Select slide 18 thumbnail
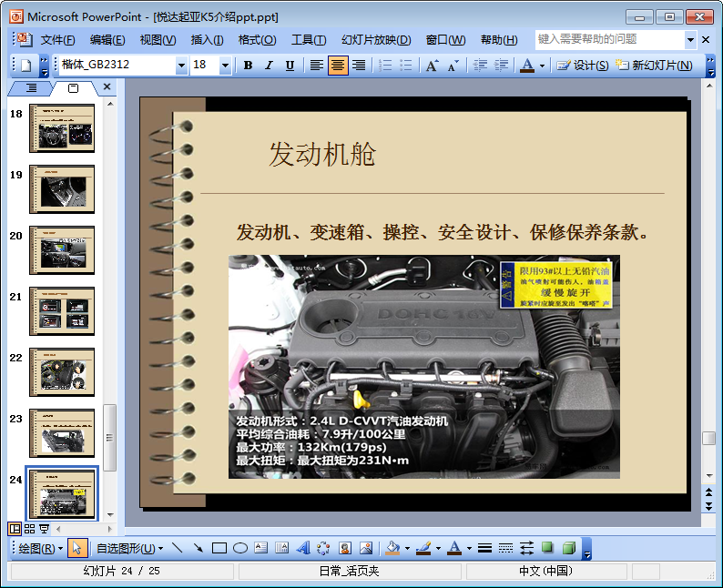Viewport: 723px width, 588px height. pyautogui.click(x=62, y=128)
